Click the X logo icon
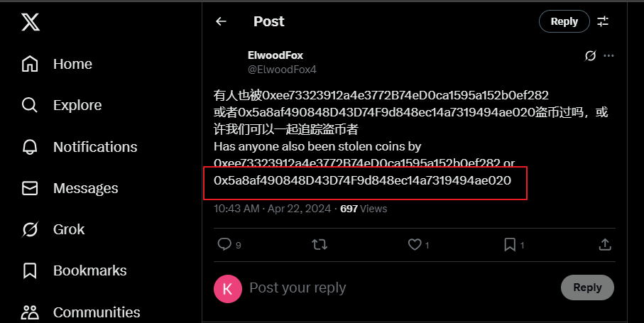 (31, 23)
